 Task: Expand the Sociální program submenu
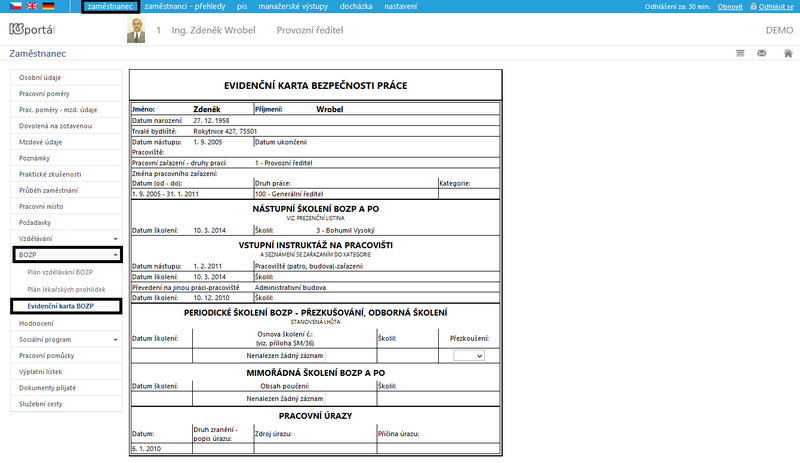pyautogui.click(x=66, y=339)
